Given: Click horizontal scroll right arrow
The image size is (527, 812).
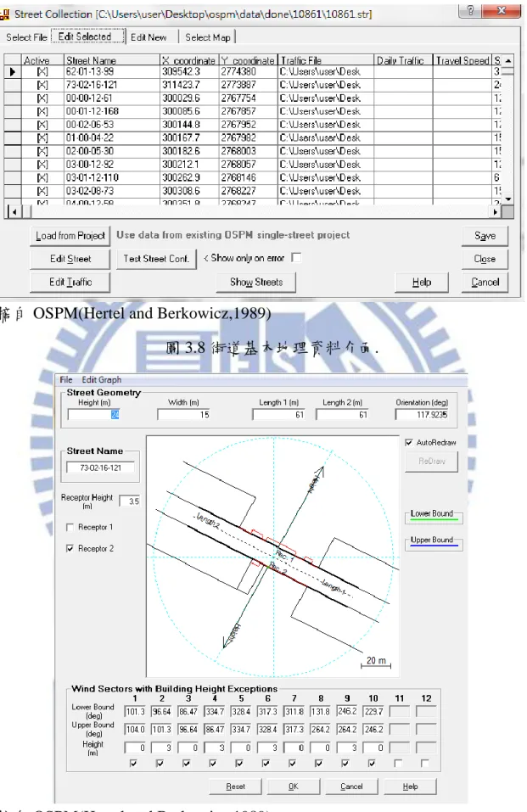Looking at the screenshot, I should tap(496, 212).
